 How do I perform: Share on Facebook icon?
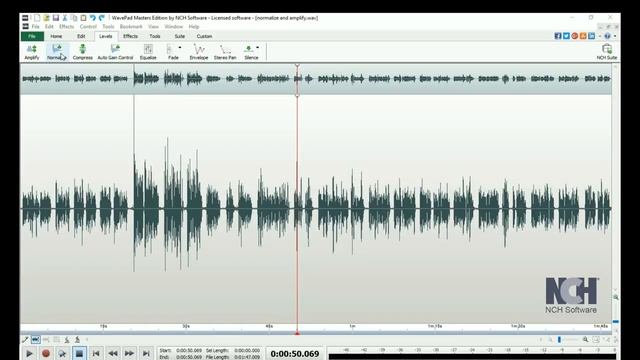tap(558, 36)
